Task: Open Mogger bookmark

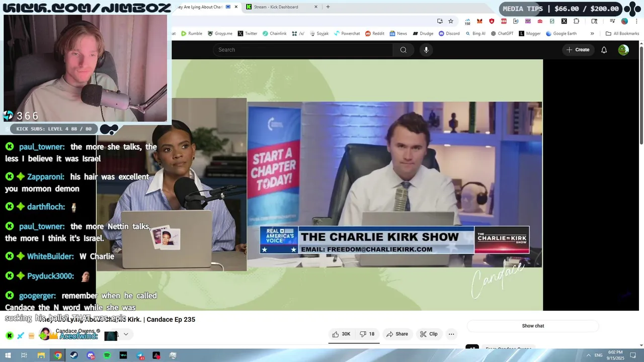Action: (529, 34)
